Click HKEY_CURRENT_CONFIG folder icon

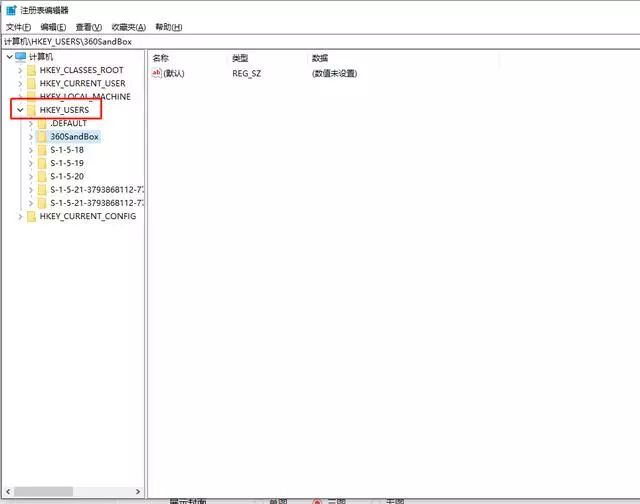click(31, 216)
